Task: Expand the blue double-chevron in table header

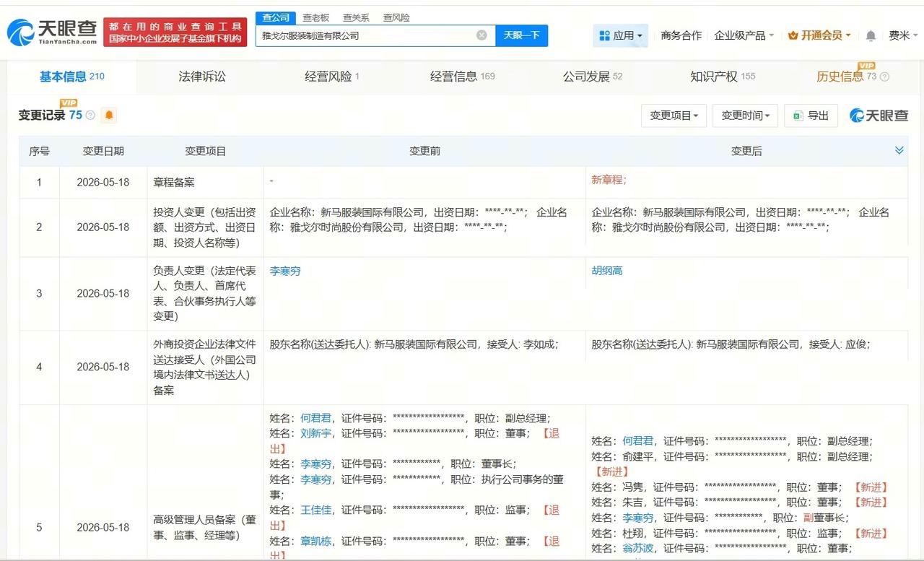Action: point(899,150)
